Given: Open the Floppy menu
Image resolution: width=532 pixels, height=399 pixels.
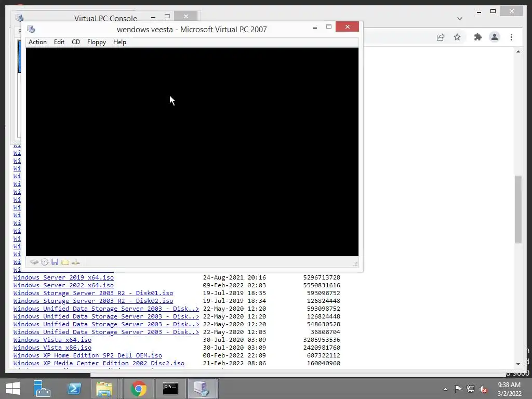Looking at the screenshot, I should tap(96, 42).
